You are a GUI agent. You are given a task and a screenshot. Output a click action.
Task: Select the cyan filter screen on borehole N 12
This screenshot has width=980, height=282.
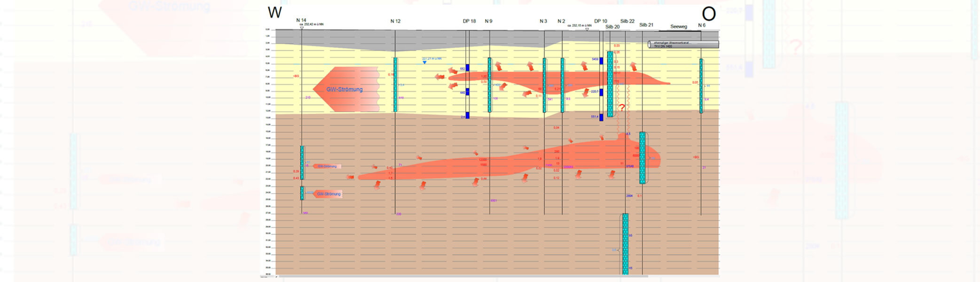[395, 85]
